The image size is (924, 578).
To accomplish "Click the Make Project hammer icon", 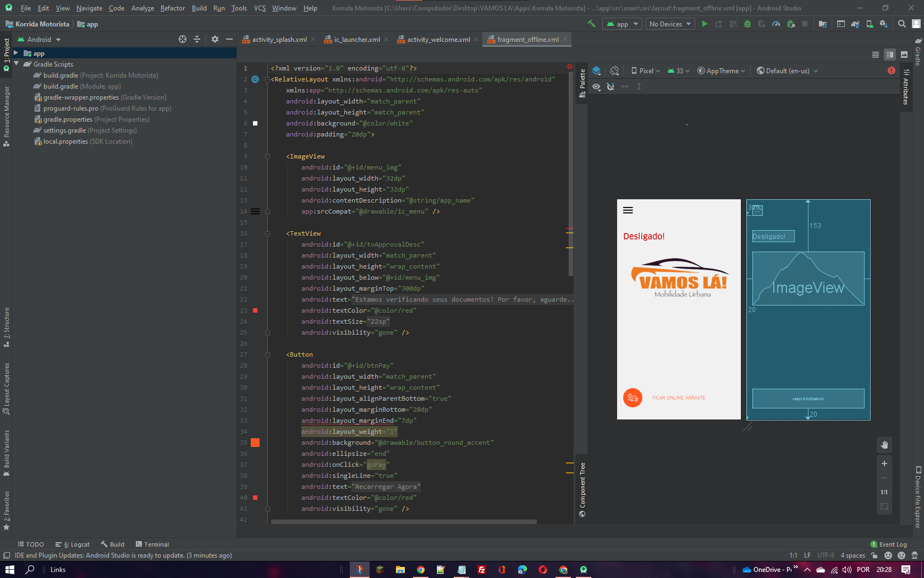I will point(592,24).
